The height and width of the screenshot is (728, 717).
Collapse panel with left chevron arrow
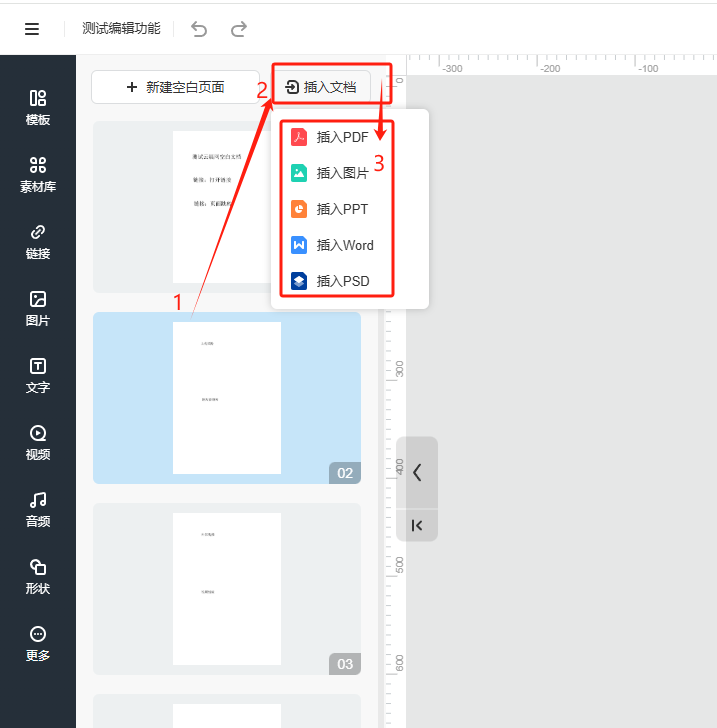pyautogui.click(x=417, y=473)
